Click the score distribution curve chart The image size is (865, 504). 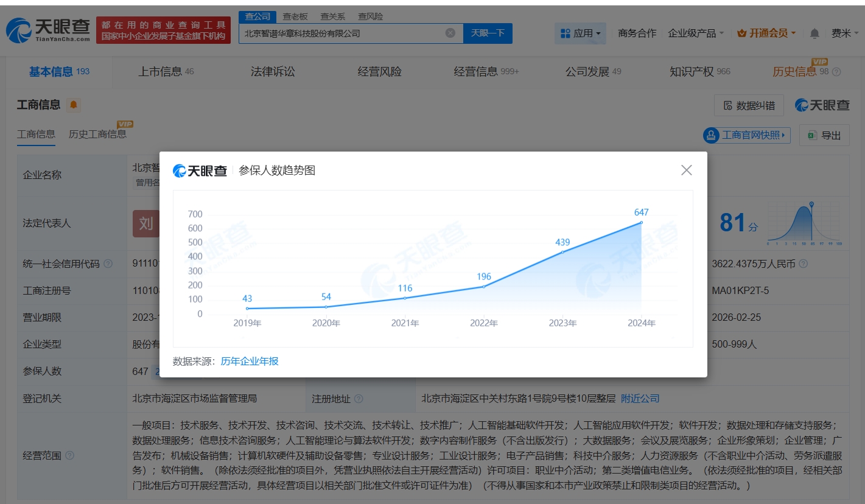804,223
